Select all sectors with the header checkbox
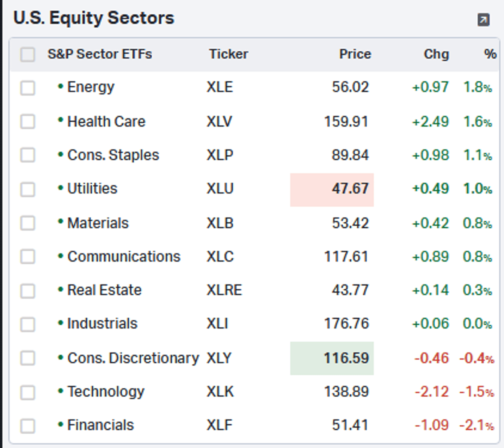This screenshot has height=448, width=504. pos(27,55)
